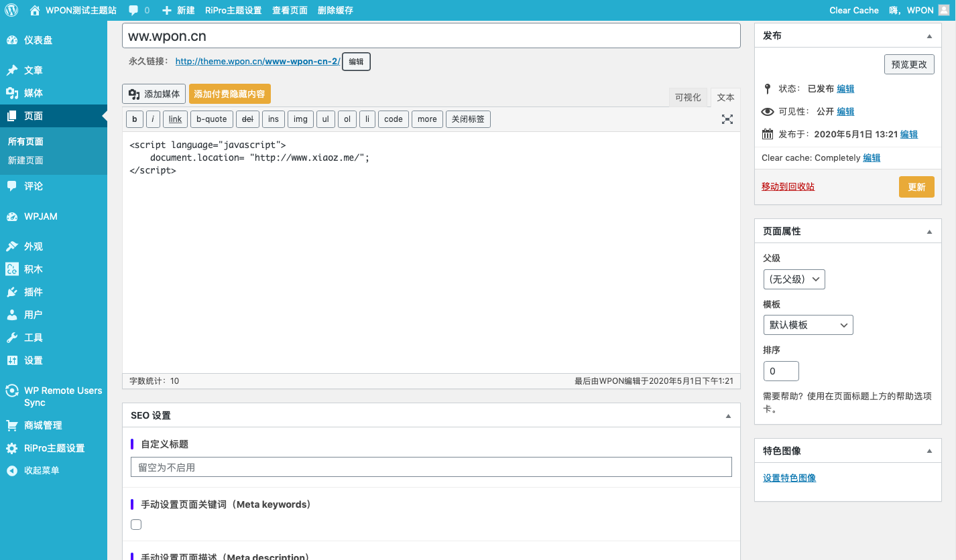956x560 pixels.
Task: Click the 预览更改 button
Action: 909,64
